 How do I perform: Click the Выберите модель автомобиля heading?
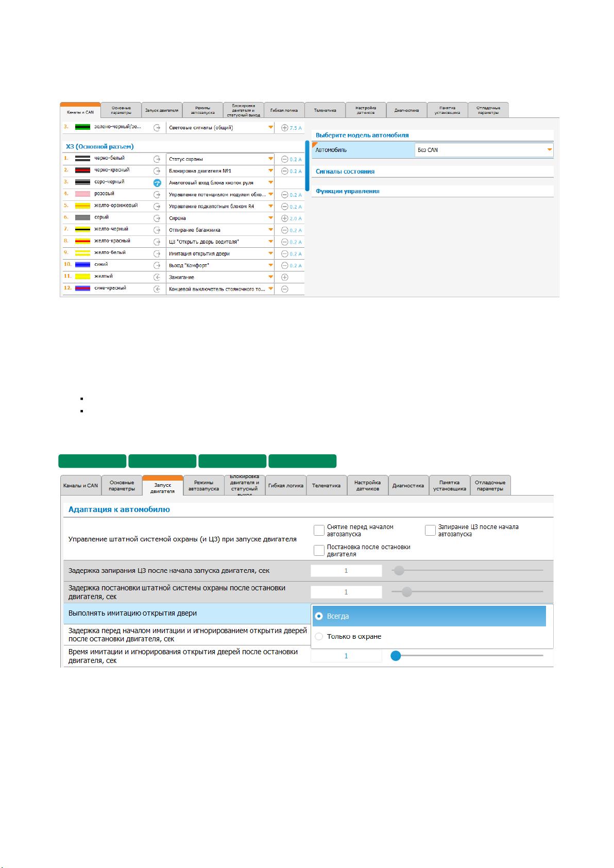(x=362, y=135)
